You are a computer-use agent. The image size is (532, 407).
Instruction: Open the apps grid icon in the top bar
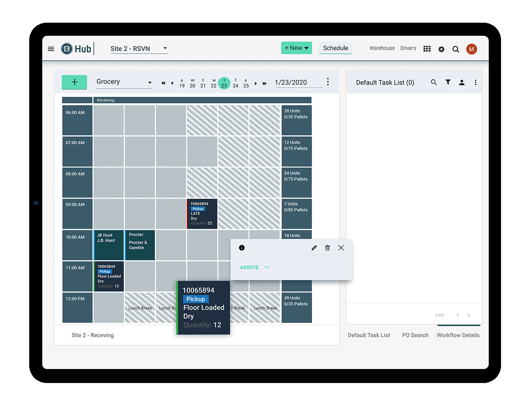pyautogui.click(x=427, y=49)
